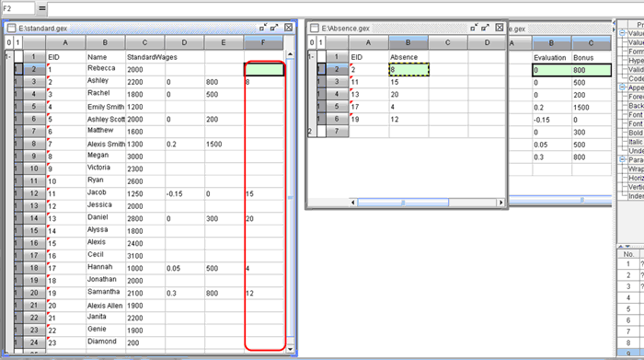The height and width of the screenshot is (360, 644).
Task: Select level 0 button in Absence.gex
Action: pos(312,42)
